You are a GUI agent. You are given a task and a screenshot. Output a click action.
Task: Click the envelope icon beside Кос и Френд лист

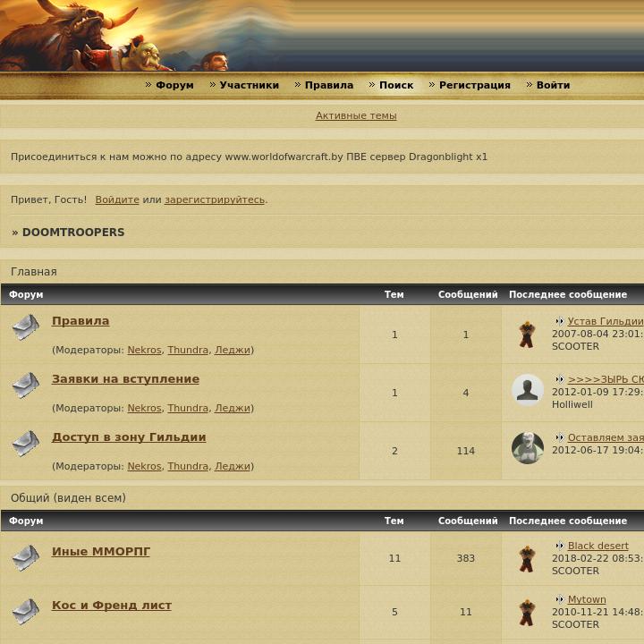(25, 612)
